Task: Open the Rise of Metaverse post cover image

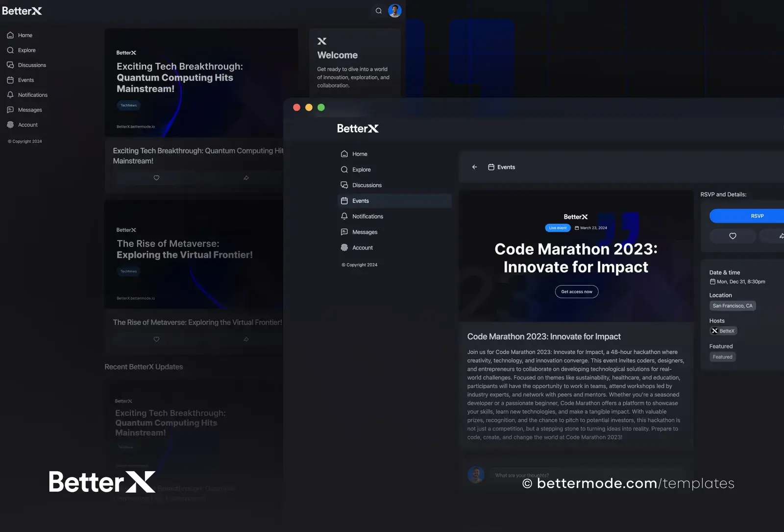Action: pos(194,254)
